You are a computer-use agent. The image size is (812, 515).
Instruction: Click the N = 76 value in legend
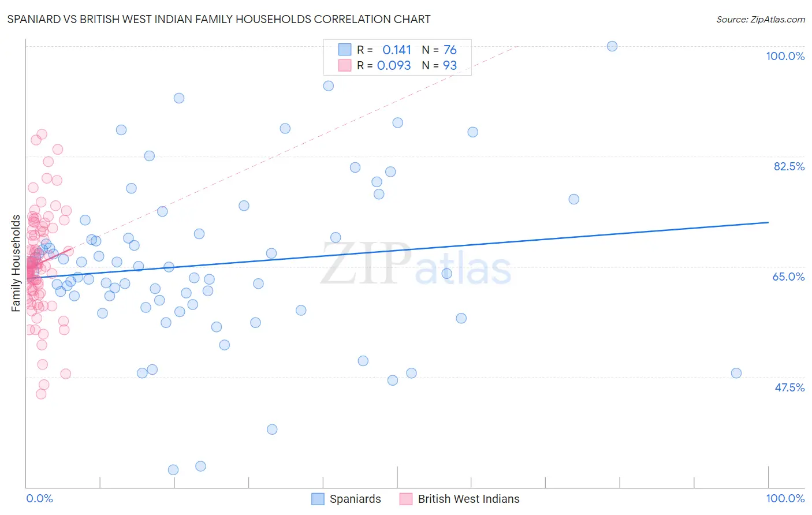pyautogui.click(x=439, y=50)
